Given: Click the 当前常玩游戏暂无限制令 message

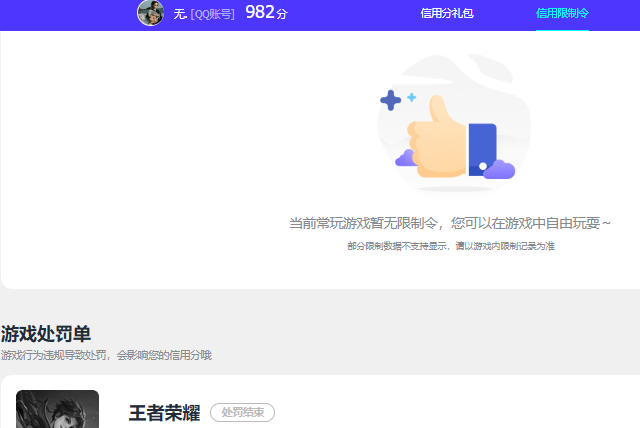Looking at the screenshot, I should click(x=450, y=223).
